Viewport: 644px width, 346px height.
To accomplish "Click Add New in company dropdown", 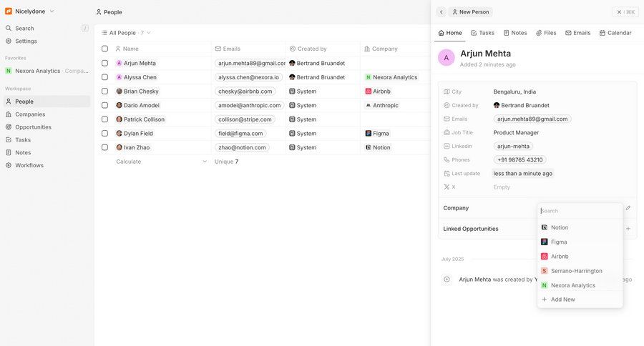I will [x=580, y=300].
